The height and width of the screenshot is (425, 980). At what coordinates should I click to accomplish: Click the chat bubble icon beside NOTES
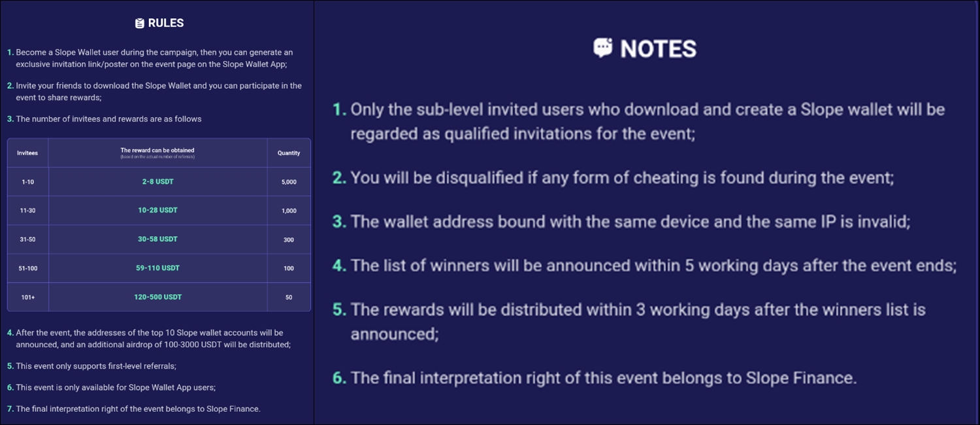603,48
